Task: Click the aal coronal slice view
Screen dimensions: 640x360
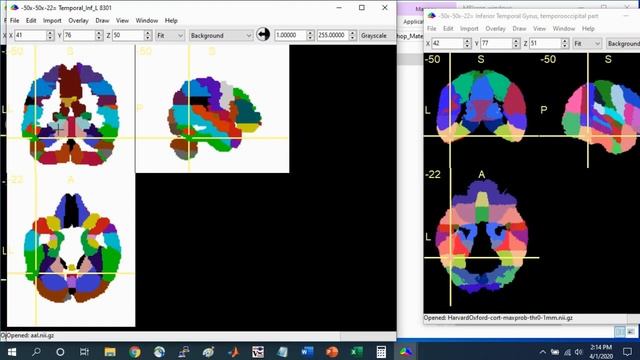Action: (x=71, y=108)
